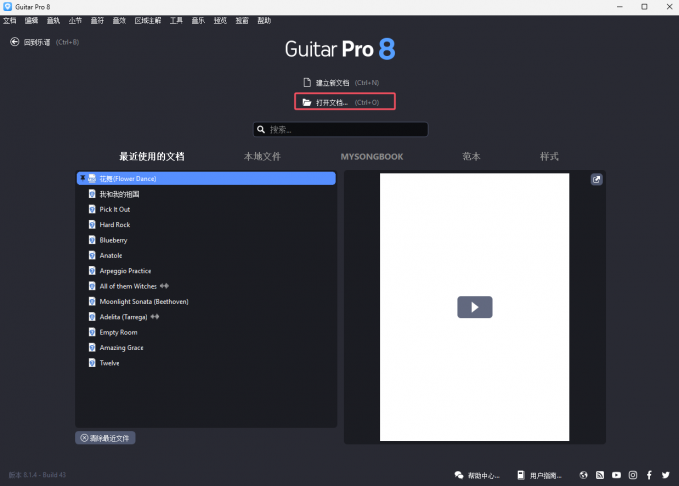Image resolution: width=679 pixels, height=486 pixels.
Task: Unpin the 花舞 (Flower Dance) entry
Action: click(82, 178)
